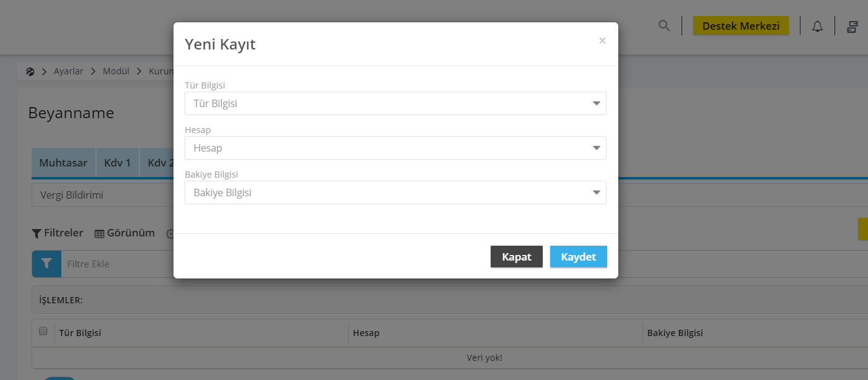Click the Kapat button
Image resolution: width=868 pixels, height=380 pixels.
click(517, 257)
